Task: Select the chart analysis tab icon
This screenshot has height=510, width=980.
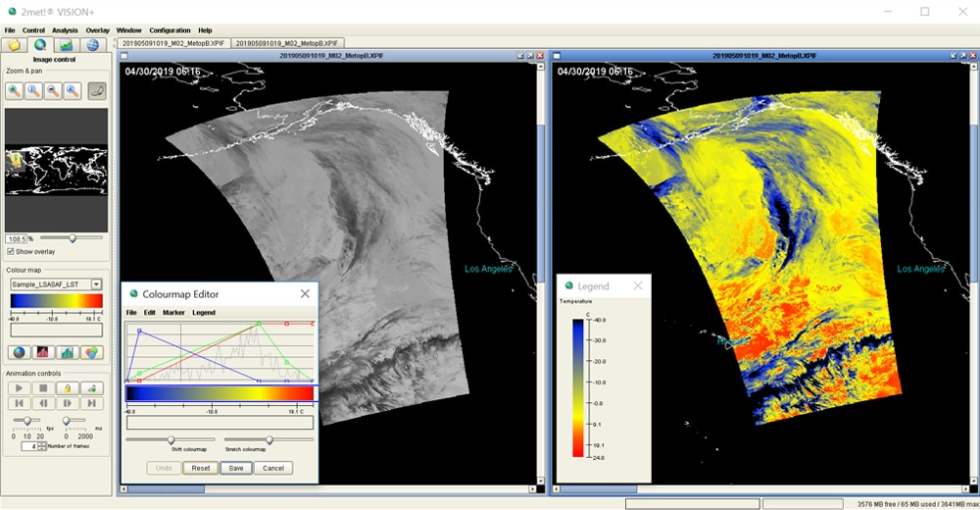Action: click(66, 45)
